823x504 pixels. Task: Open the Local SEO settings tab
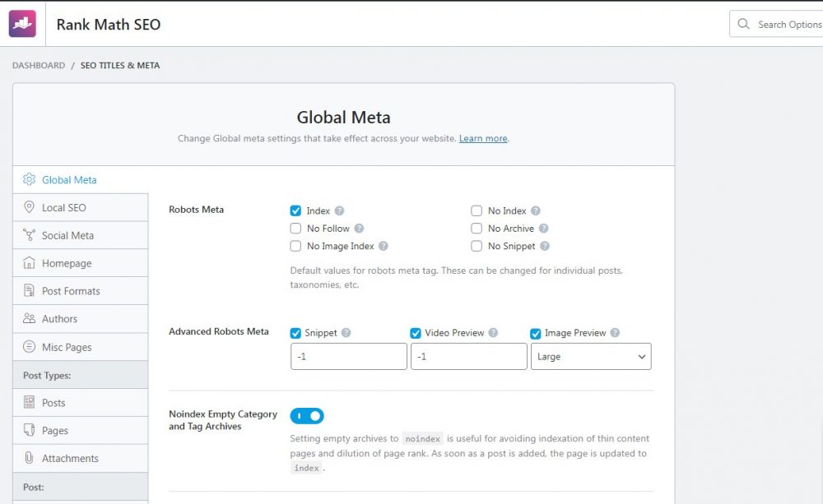point(64,208)
